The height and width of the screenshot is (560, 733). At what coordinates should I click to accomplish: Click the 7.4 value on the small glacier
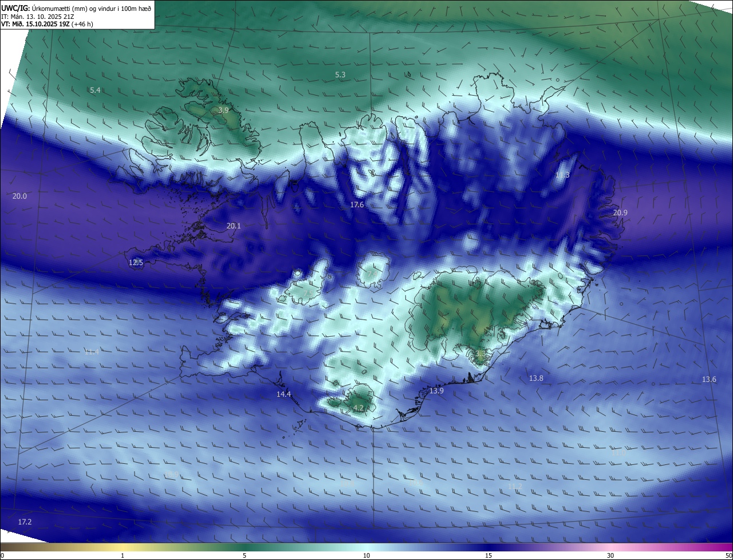[372, 274]
